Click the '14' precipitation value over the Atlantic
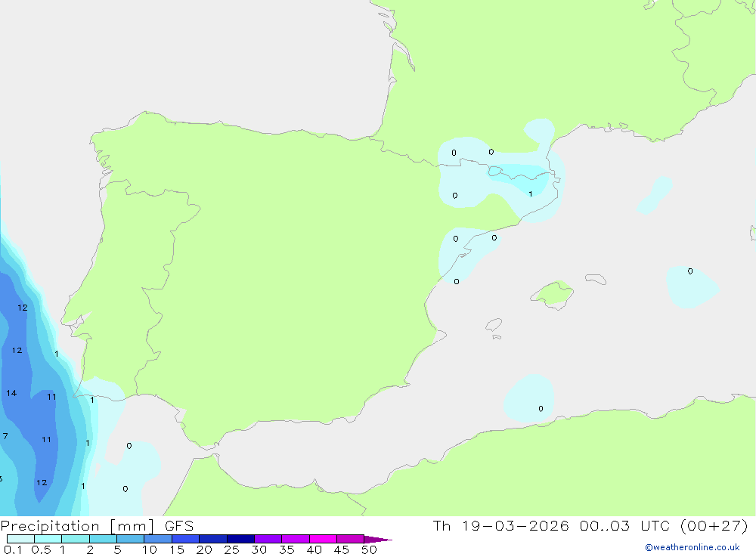The image size is (756, 554). (11, 393)
